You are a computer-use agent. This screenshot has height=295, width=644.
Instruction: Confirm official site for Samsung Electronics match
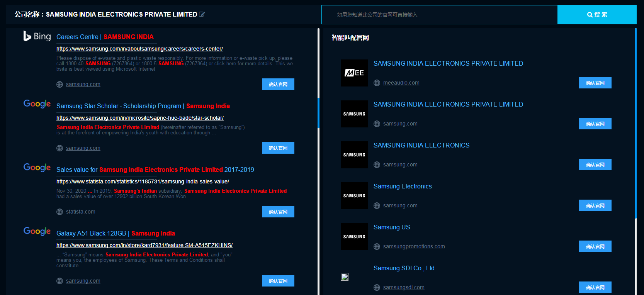[x=595, y=205]
